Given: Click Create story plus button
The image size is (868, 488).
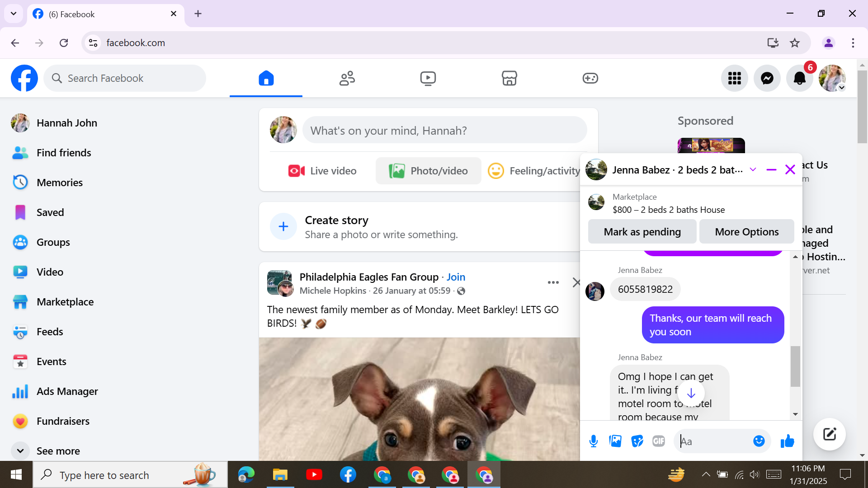Looking at the screenshot, I should [x=283, y=226].
